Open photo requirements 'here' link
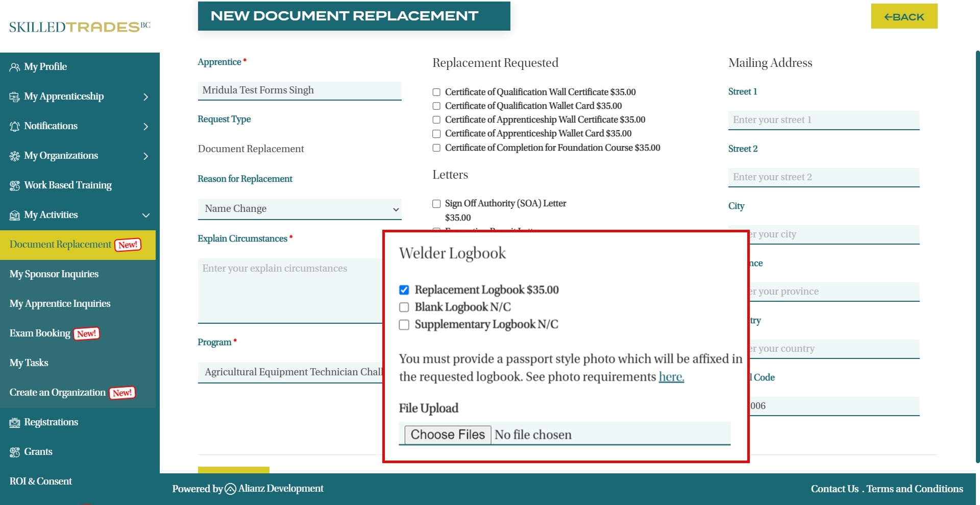This screenshot has height=505, width=980. [671, 377]
